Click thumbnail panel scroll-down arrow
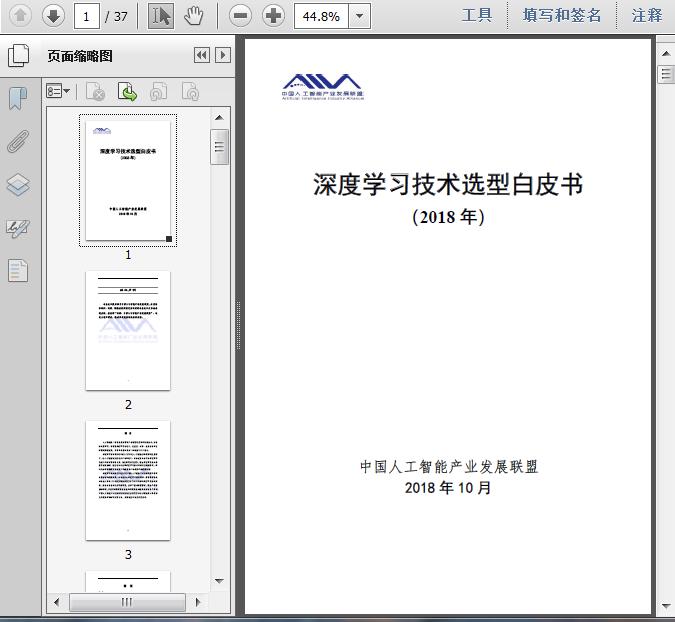The height and width of the screenshot is (622, 675). pos(219,581)
